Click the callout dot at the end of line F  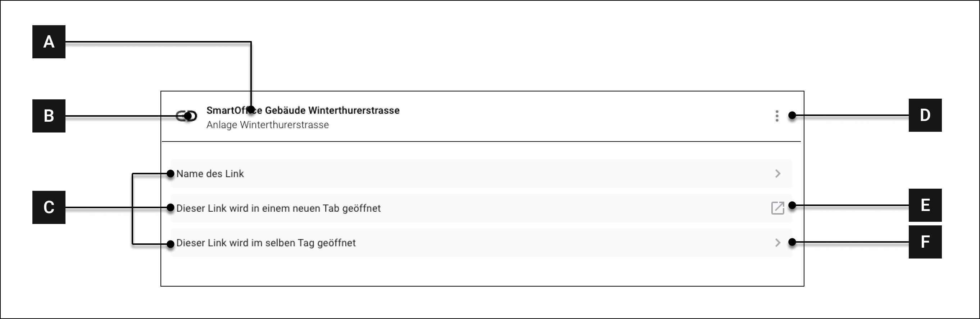pyautogui.click(x=792, y=242)
